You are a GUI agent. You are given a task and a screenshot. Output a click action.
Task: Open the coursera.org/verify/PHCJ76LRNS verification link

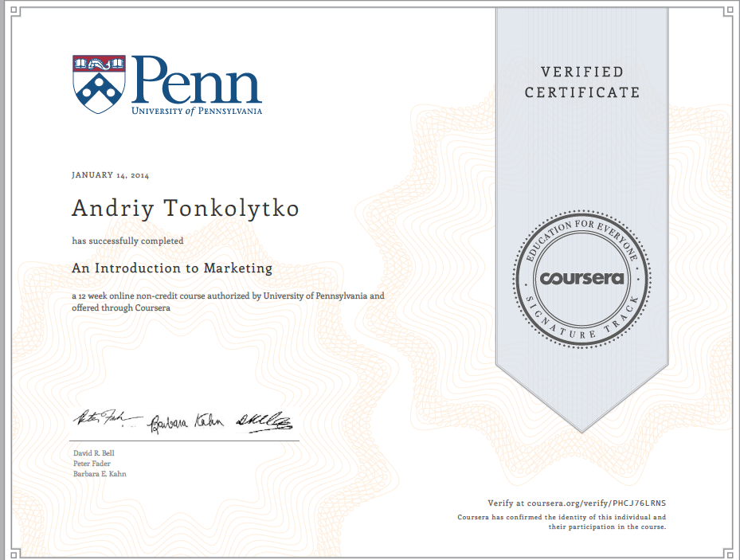(x=597, y=503)
